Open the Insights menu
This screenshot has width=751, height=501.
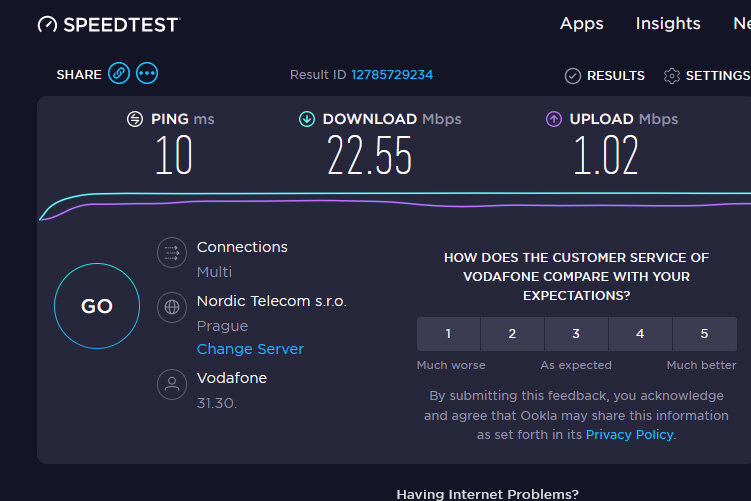click(668, 23)
